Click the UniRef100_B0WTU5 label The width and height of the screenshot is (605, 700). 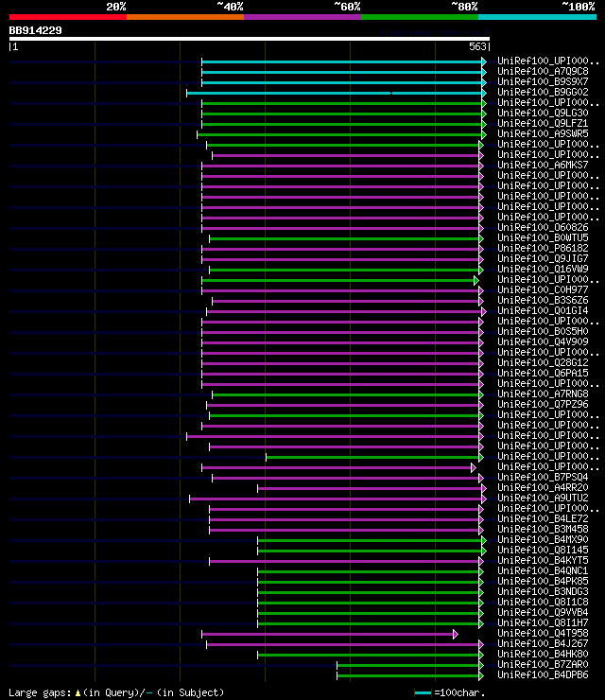click(x=543, y=237)
